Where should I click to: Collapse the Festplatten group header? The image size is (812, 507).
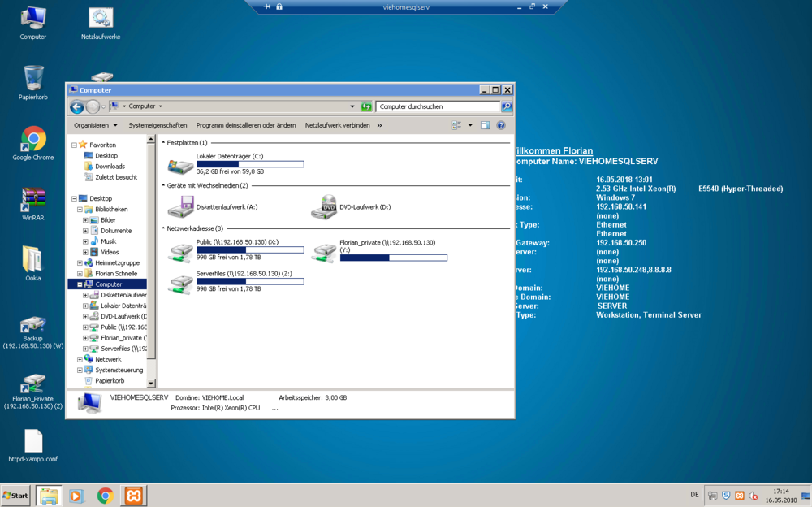click(163, 143)
